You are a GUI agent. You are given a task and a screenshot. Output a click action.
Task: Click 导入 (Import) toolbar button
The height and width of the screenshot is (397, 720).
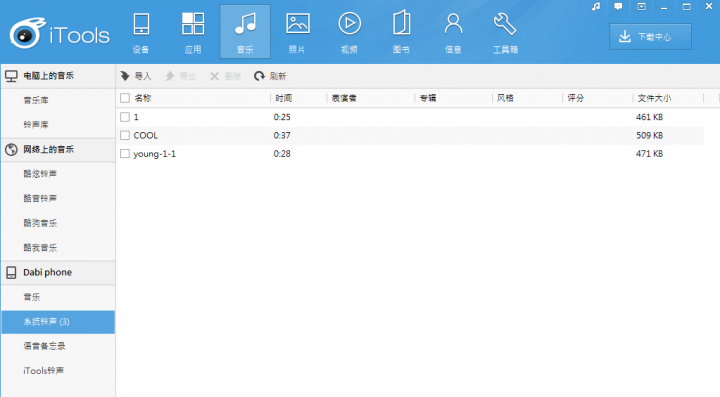136,76
